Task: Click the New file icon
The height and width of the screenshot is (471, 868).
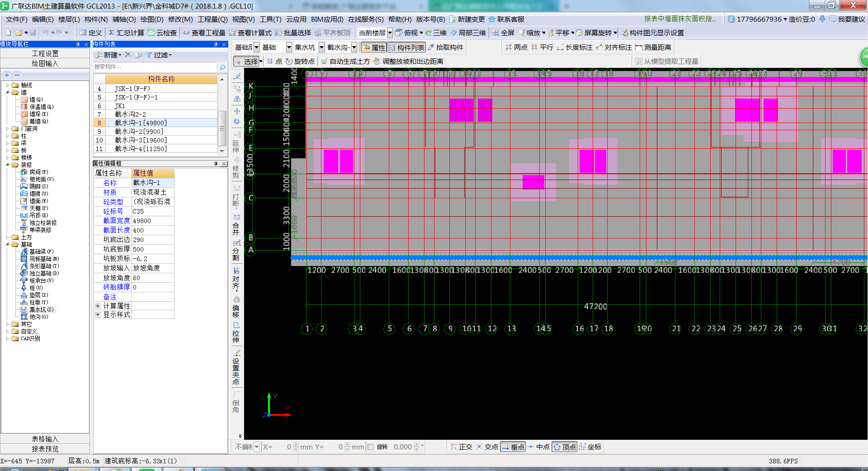Action: 8,33
